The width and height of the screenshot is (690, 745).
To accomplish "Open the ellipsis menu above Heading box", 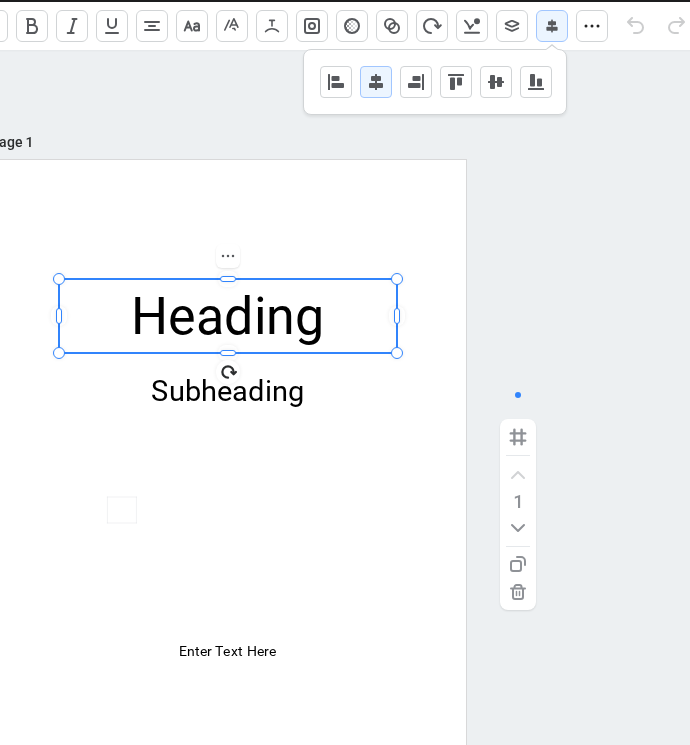I will (228, 256).
